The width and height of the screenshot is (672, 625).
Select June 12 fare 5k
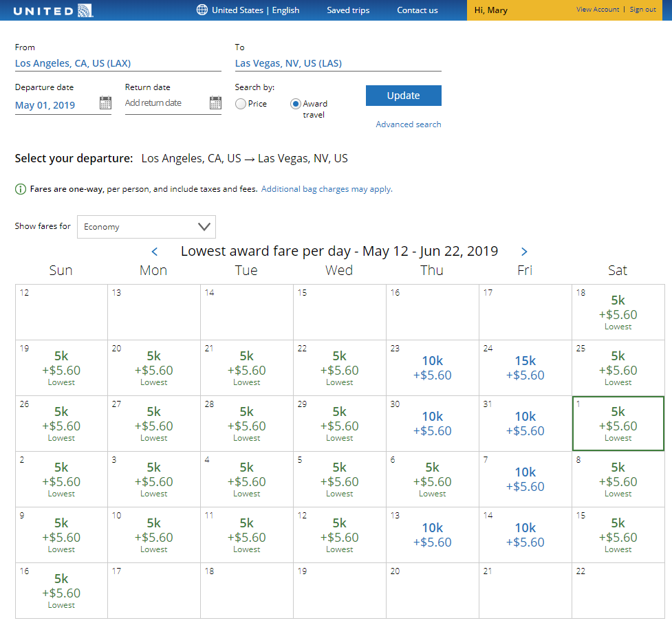coord(339,535)
